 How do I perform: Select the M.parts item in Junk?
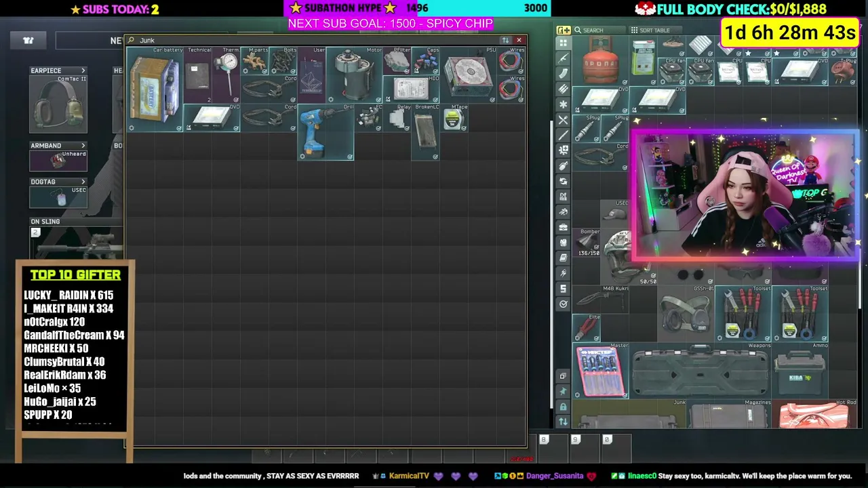[x=254, y=60]
